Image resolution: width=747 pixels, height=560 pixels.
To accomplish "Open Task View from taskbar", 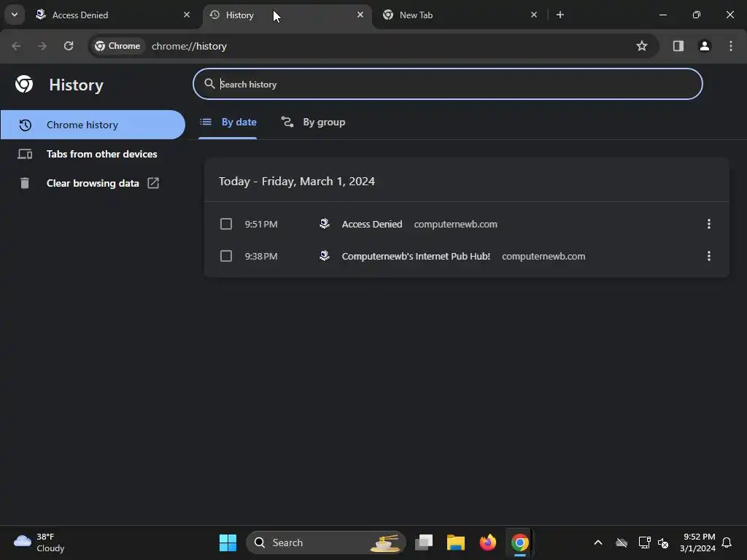I will [424, 542].
